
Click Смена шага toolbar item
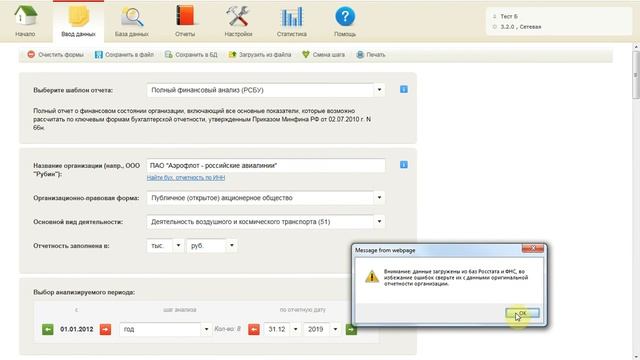[x=324, y=55]
